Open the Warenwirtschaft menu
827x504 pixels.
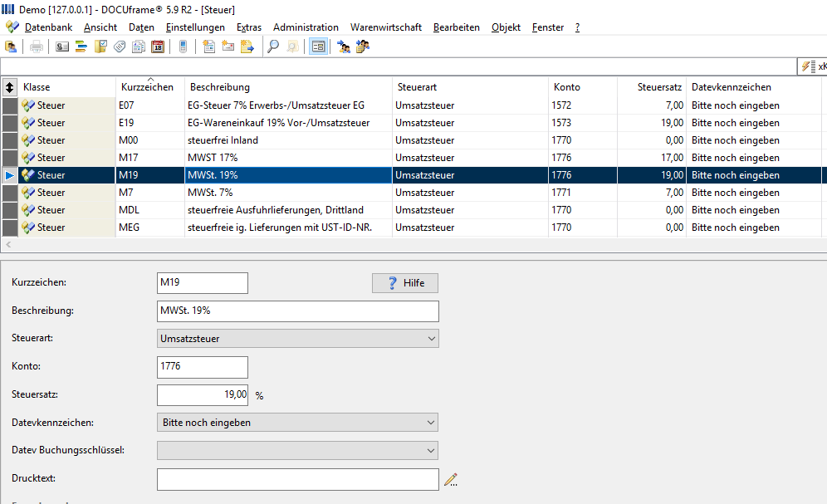click(x=386, y=27)
